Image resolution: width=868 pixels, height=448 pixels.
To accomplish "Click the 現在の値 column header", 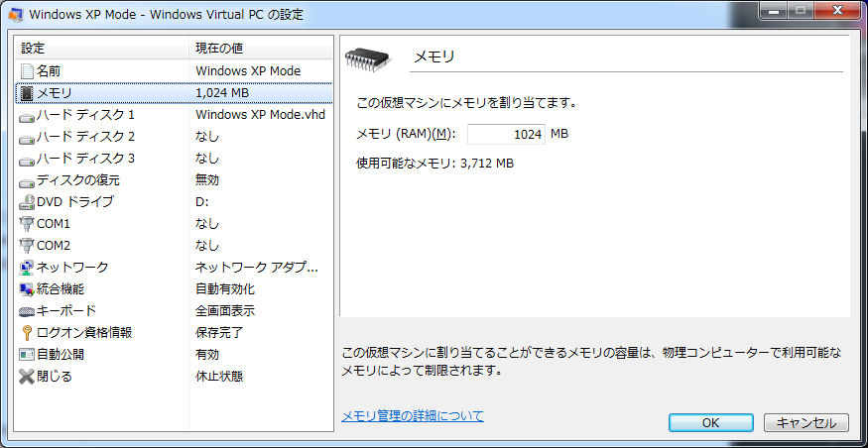I will (261, 49).
